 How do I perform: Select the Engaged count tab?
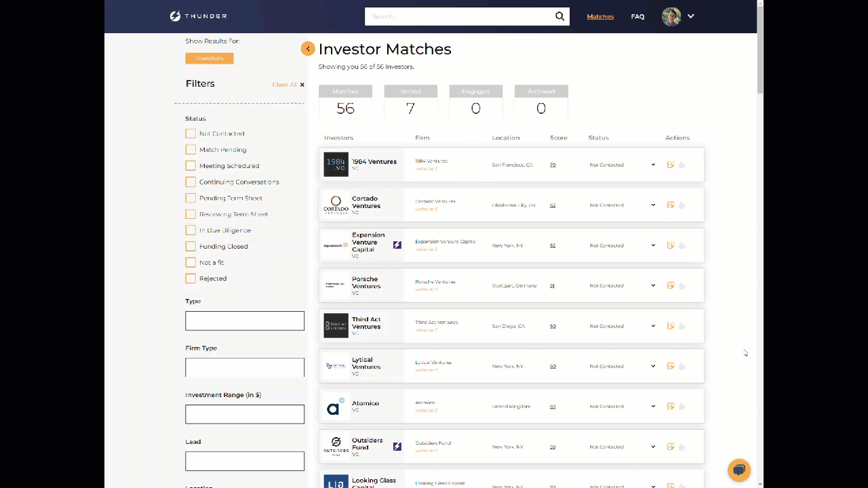(475, 102)
